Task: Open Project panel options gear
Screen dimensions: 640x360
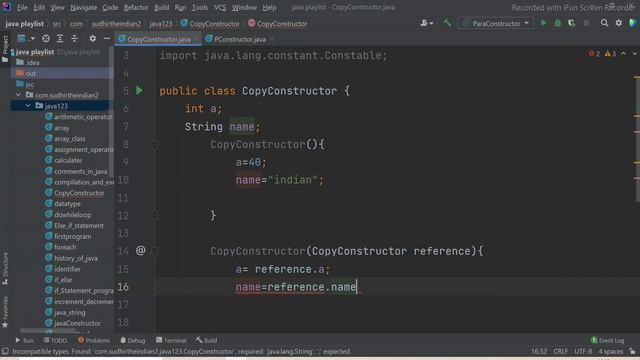Action: pos(93,38)
